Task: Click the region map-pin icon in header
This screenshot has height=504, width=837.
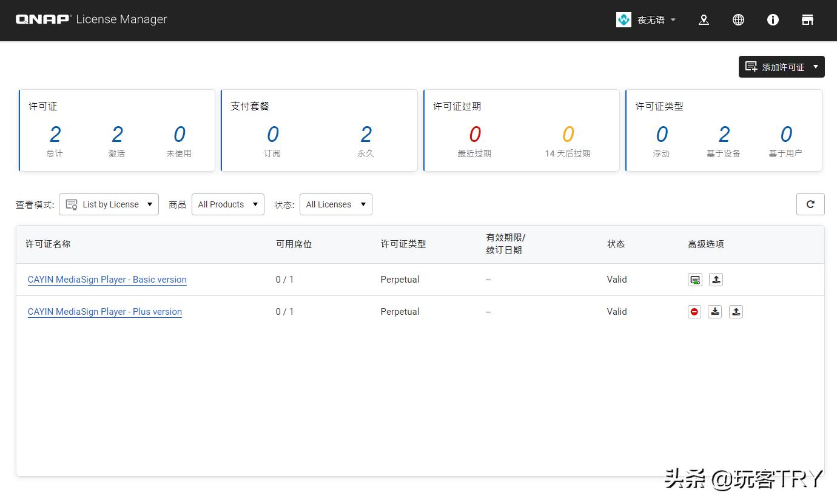Action: click(704, 20)
